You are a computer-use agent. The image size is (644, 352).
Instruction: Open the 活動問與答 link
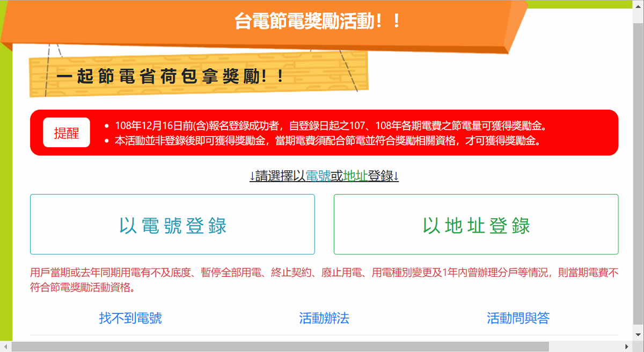[x=518, y=318]
